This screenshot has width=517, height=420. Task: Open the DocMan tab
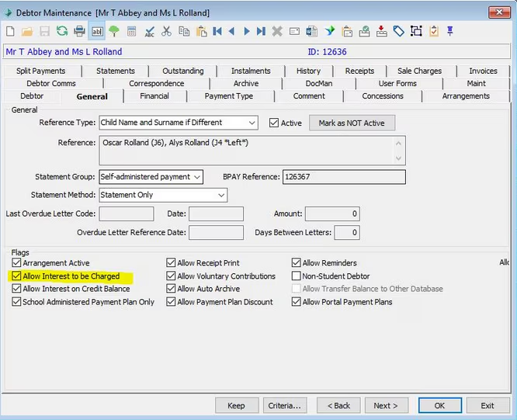click(319, 83)
